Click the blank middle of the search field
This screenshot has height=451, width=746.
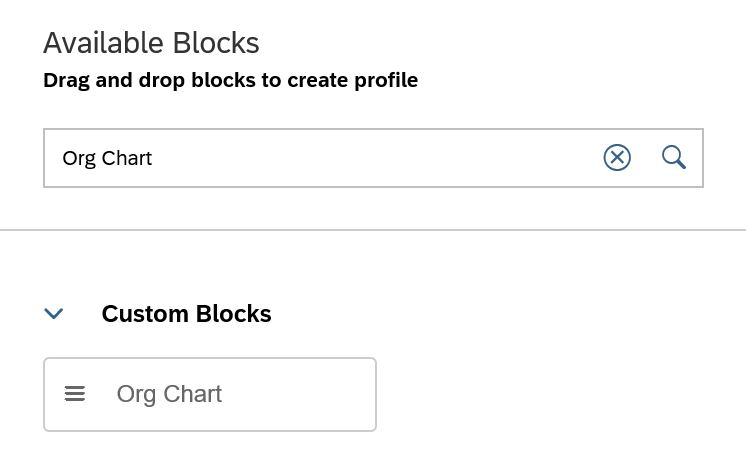(376, 158)
